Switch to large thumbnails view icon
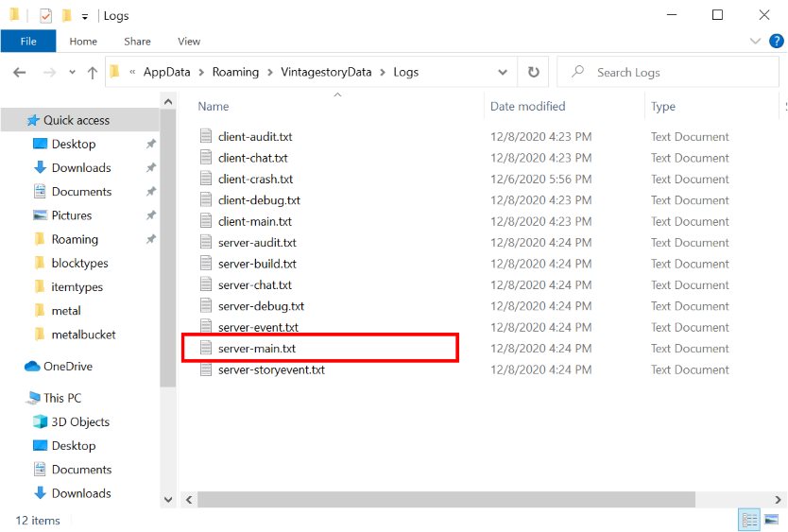This screenshot has width=788, height=532. click(x=772, y=520)
